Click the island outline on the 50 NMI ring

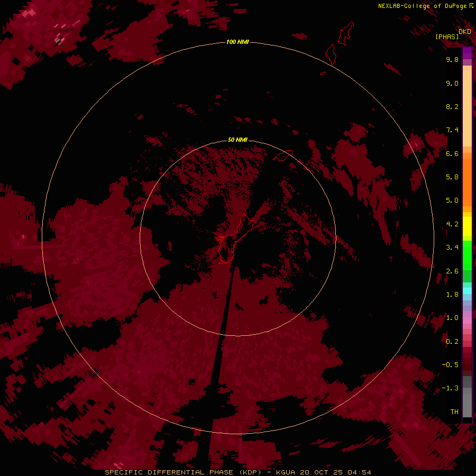(283, 155)
